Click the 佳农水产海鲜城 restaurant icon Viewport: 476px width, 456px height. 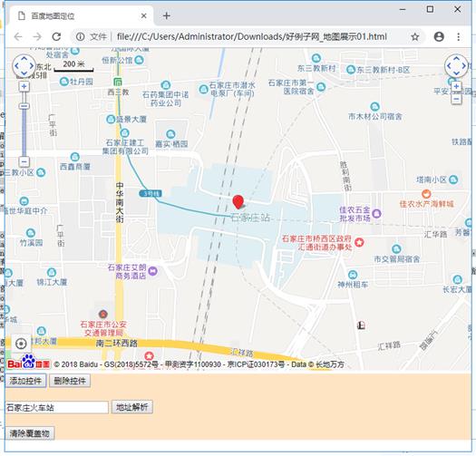tap(426, 194)
